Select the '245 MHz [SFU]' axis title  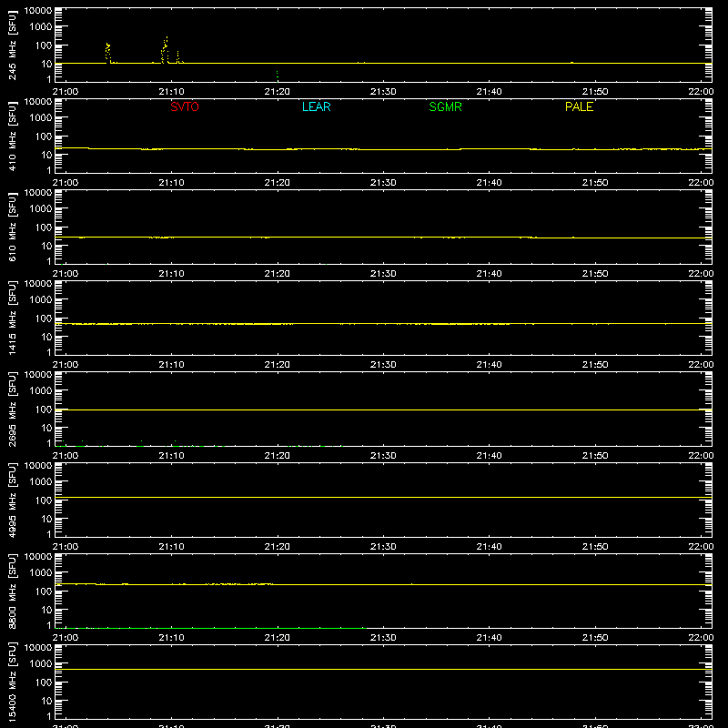12,45
